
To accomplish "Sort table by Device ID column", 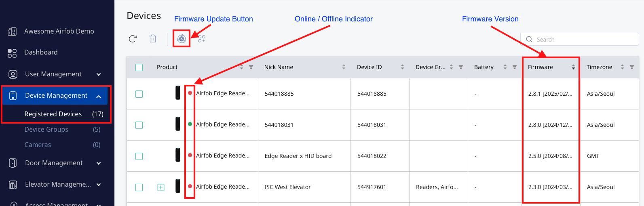I will [402, 67].
